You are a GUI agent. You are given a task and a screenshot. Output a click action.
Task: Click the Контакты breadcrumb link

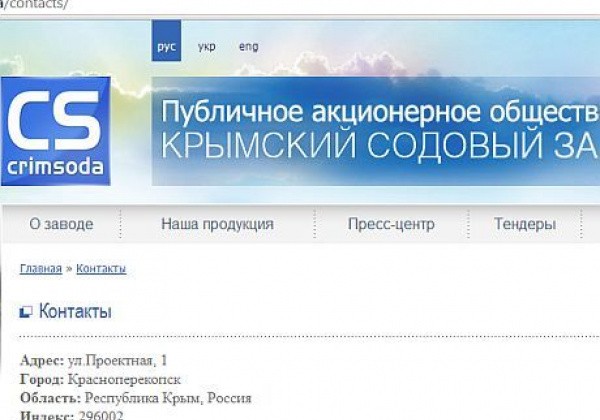101,269
